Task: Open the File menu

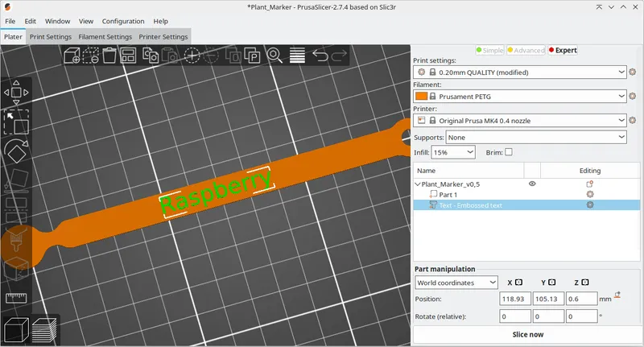Action: [x=10, y=21]
